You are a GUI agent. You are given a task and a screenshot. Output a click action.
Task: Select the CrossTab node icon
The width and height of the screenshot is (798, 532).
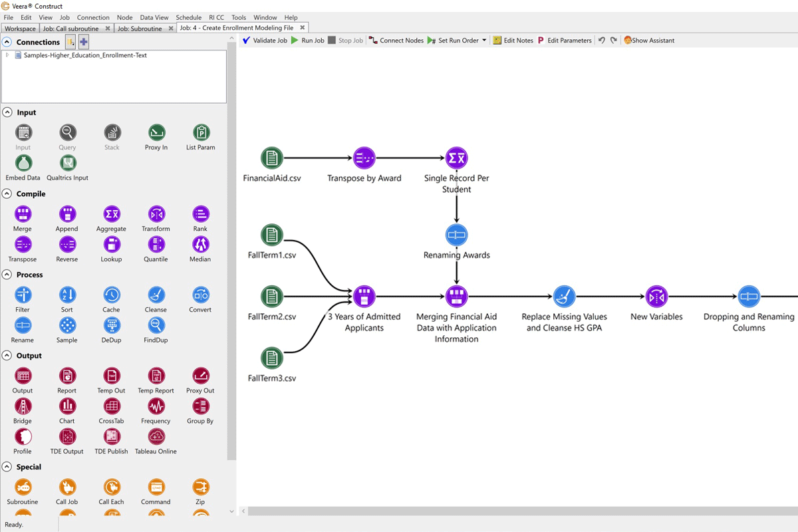(112, 406)
